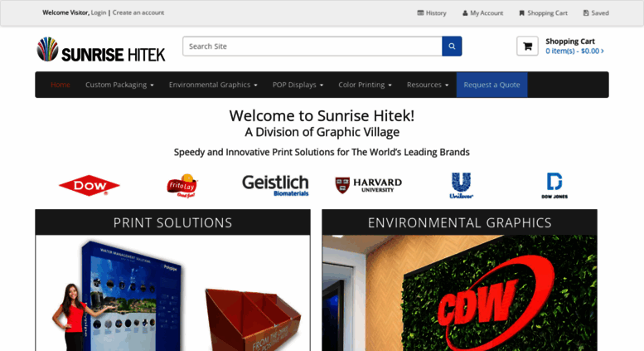644x351 pixels.
Task: Expand the Custom Packaging dropdown menu
Action: tap(119, 85)
